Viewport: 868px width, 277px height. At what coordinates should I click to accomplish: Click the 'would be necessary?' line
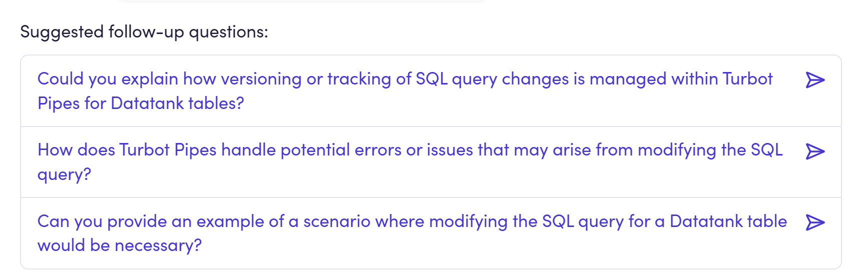click(x=120, y=245)
